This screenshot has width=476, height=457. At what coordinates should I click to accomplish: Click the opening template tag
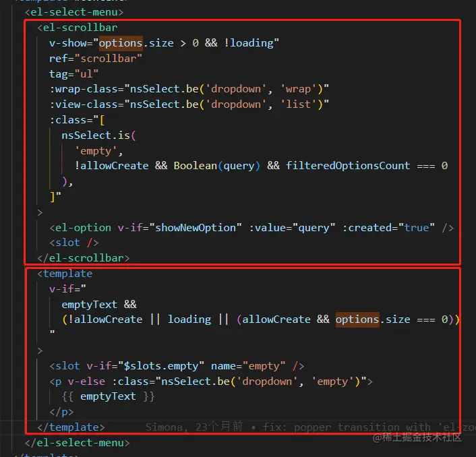[65, 274]
